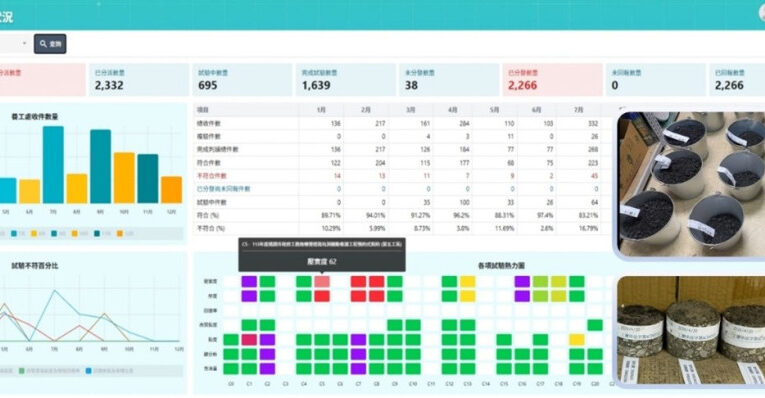Toggle the green swatch in the line chart legend
Screen dimensions: 765x398
coord(21,371)
